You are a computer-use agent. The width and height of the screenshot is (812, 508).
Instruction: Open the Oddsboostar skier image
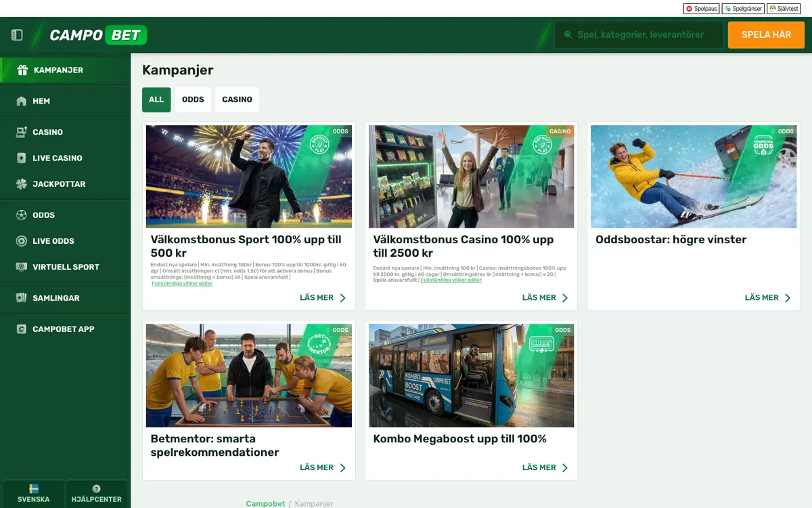(x=694, y=176)
